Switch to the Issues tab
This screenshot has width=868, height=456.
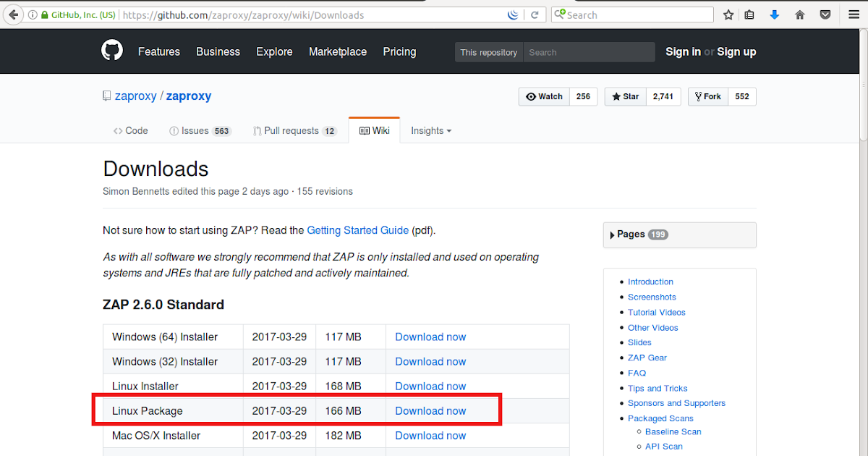coord(200,130)
